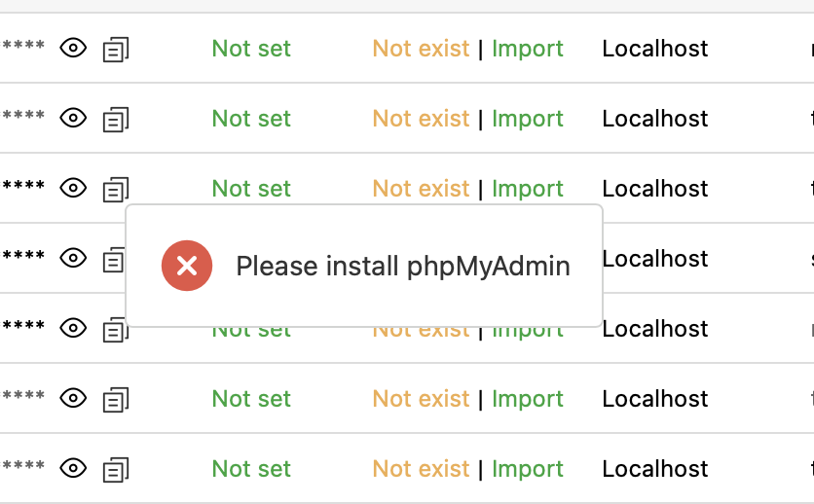Toggle the eye icon in the last row
814x504 pixels.
click(x=74, y=468)
